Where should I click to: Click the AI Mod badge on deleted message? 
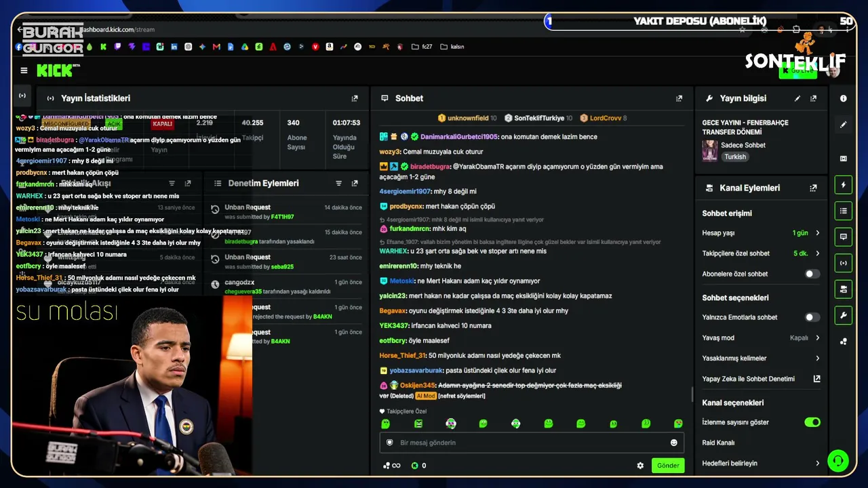pyautogui.click(x=425, y=396)
